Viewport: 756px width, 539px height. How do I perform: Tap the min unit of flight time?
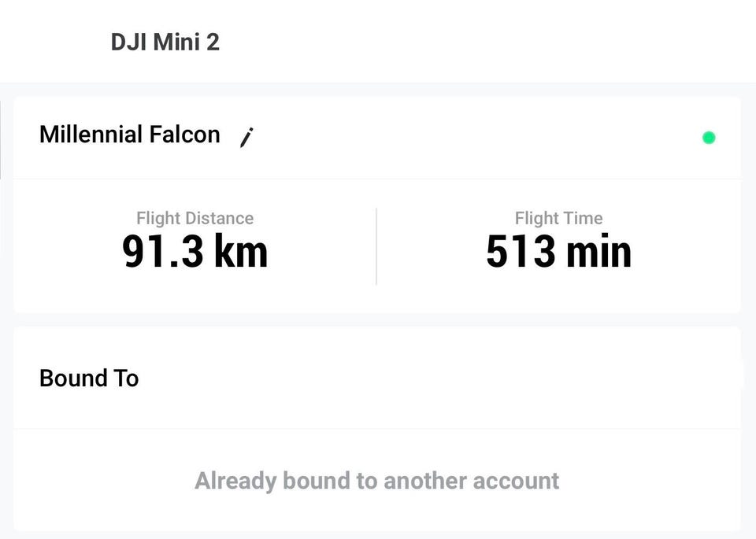click(x=597, y=252)
